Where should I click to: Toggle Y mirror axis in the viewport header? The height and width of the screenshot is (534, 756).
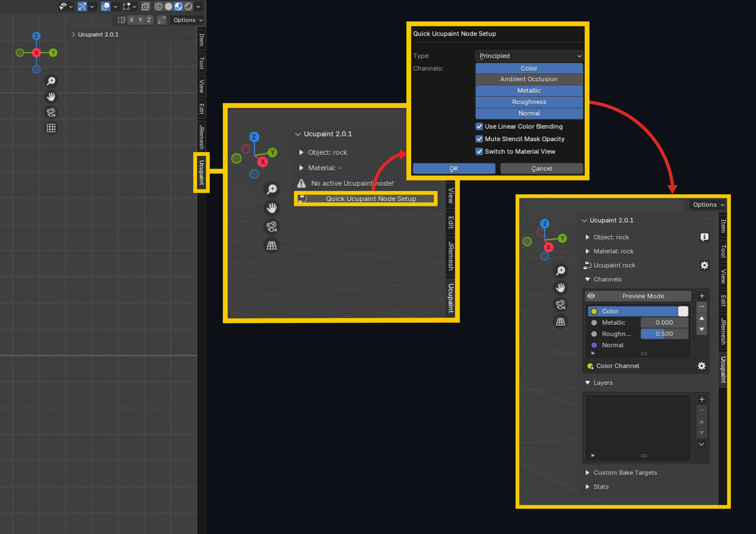tap(140, 20)
